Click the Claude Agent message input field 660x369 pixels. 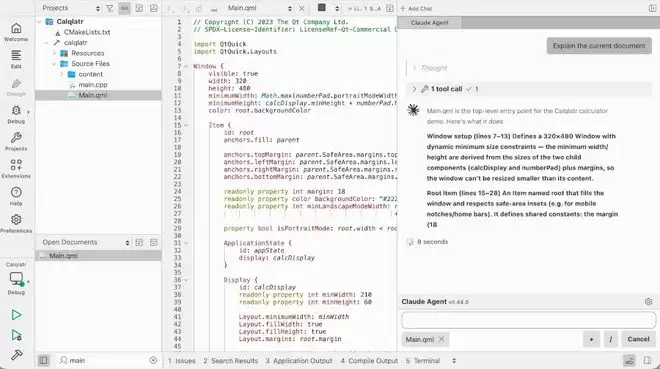point(528,320)
